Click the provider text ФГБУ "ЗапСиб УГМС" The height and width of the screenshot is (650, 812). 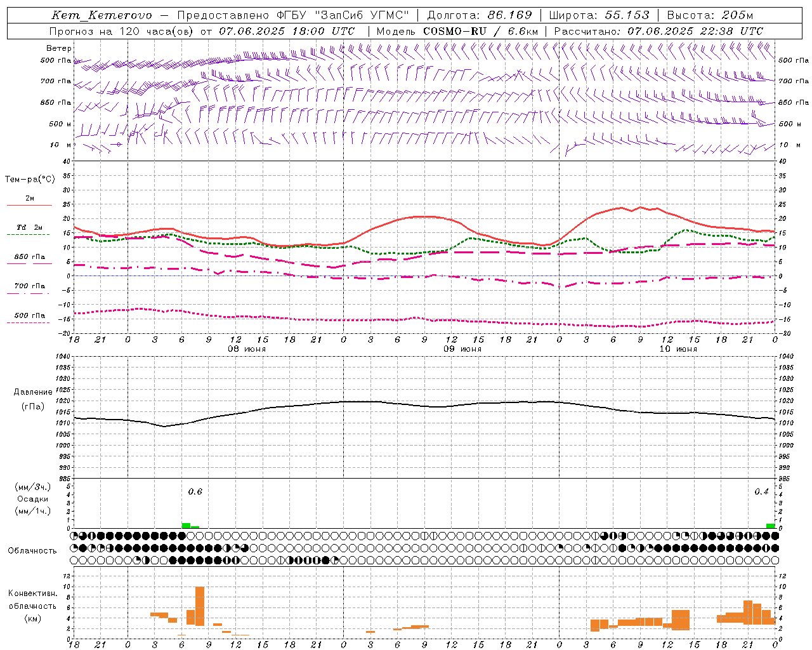click(x=343, y=15)
